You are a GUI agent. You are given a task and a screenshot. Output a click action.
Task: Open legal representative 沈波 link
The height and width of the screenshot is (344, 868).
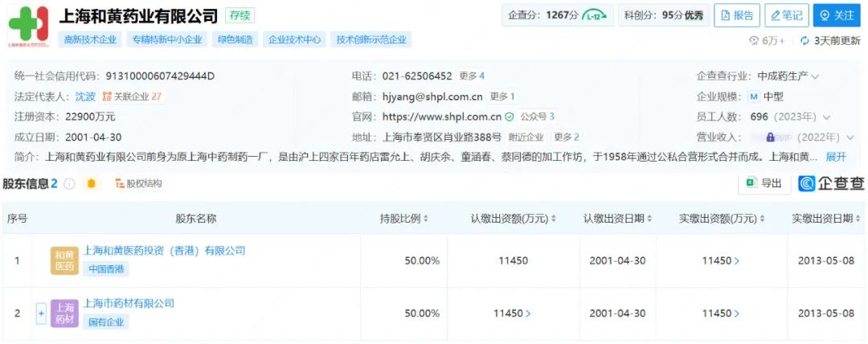pyautogui.click(x=85, y=96)
